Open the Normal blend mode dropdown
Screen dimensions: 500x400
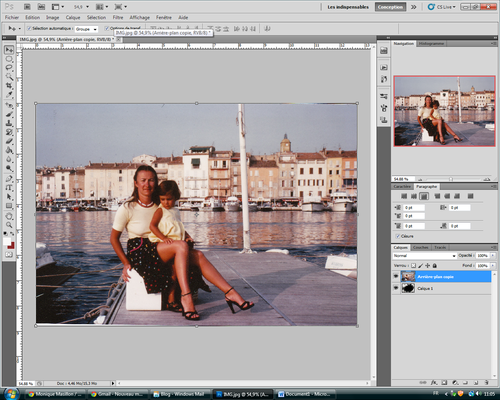[x=424, y=256]
